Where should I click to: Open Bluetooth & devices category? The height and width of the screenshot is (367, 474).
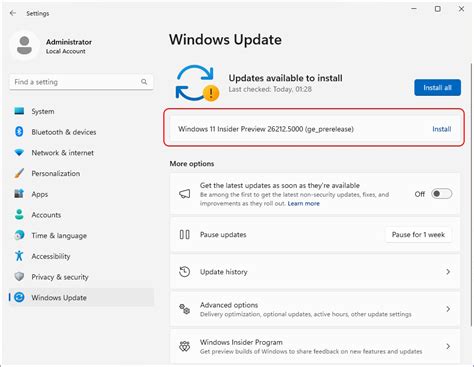[x=81, y=132]
